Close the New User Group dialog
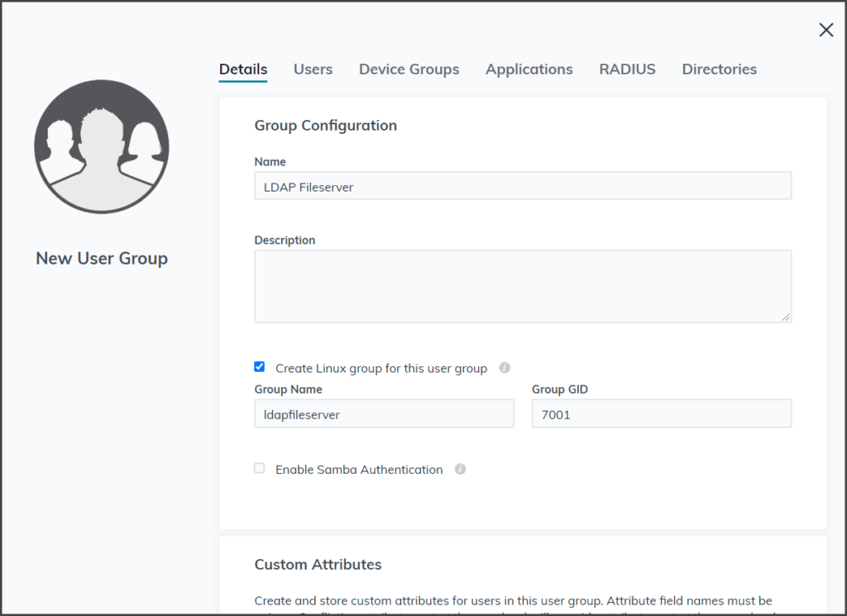This screenshot has width=847, height=616. click(x=825, y=29)
